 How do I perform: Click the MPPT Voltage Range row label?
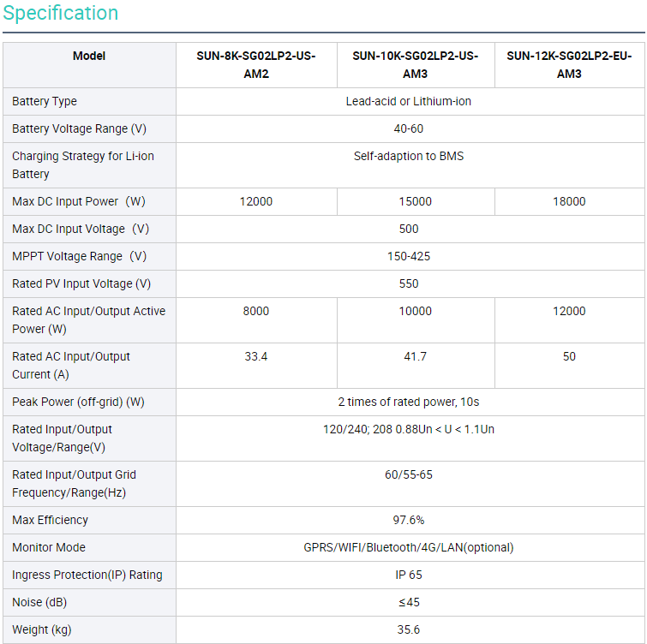click(x=79, y=256)
